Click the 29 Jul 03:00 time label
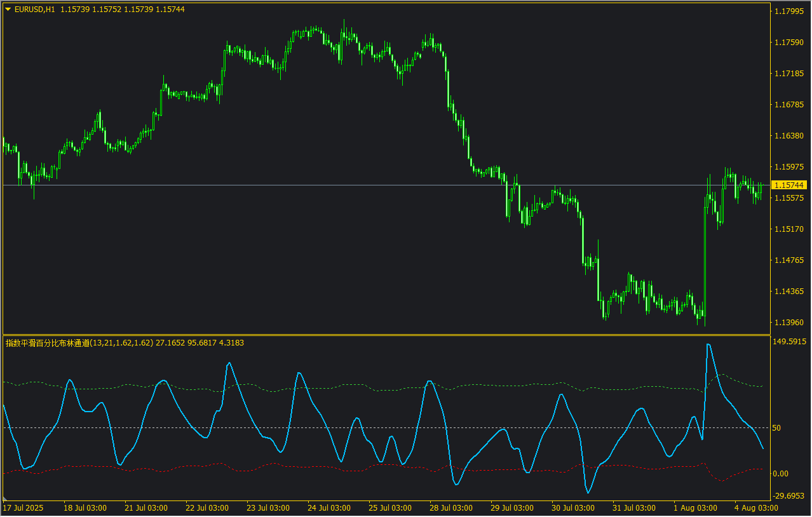Viewport: 812px width, 517px height. coord(512,508)
